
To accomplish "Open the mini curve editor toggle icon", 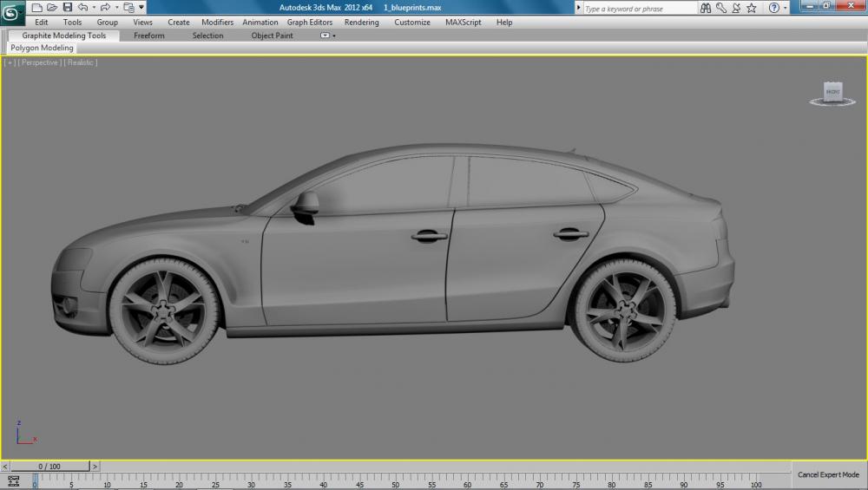I will [x=13, y=480].
